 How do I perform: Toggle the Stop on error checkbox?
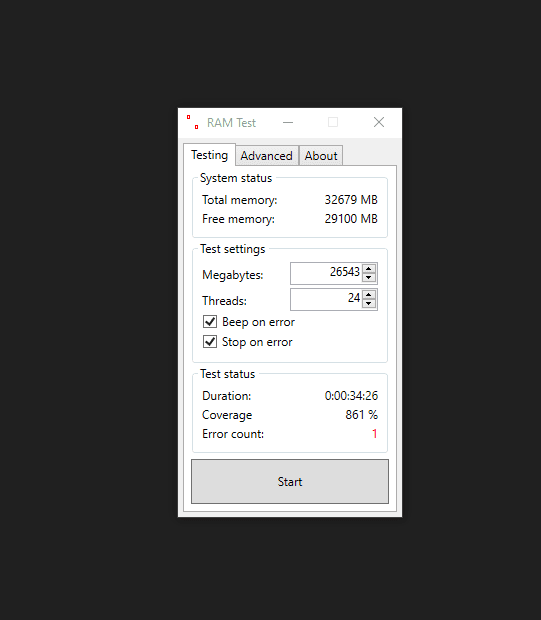pyautogui.click(x=210, y=341)
